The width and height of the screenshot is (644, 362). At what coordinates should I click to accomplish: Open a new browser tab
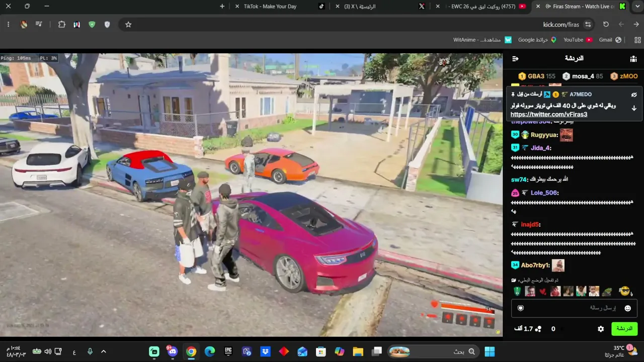tap(222, 7)
